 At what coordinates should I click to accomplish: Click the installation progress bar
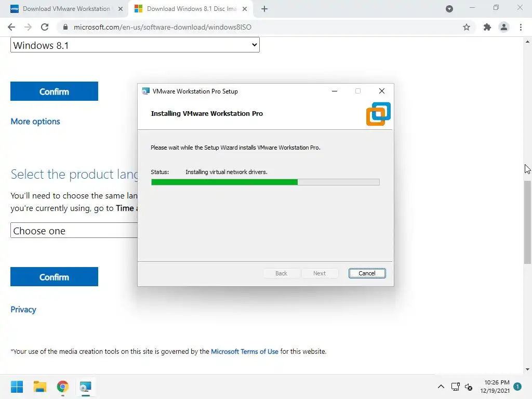pos(265,182)
